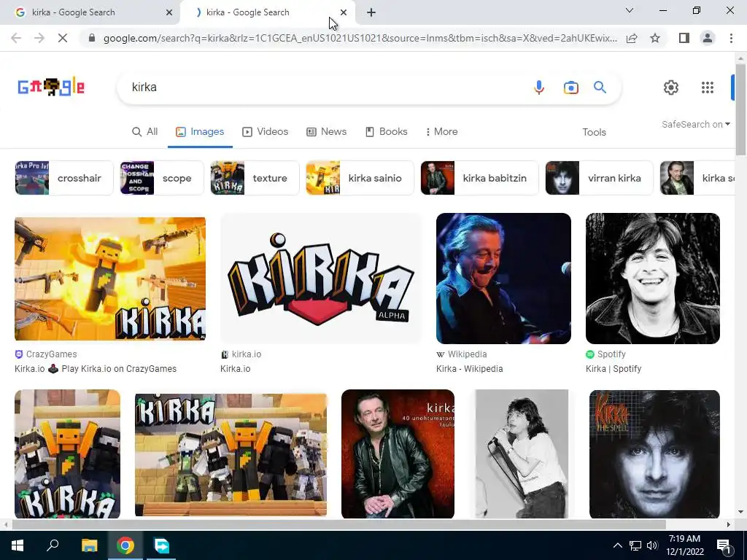The image size is (747, 560).
Task: Filter by kirka babitzin chip
Action: (x=480, y=178)
